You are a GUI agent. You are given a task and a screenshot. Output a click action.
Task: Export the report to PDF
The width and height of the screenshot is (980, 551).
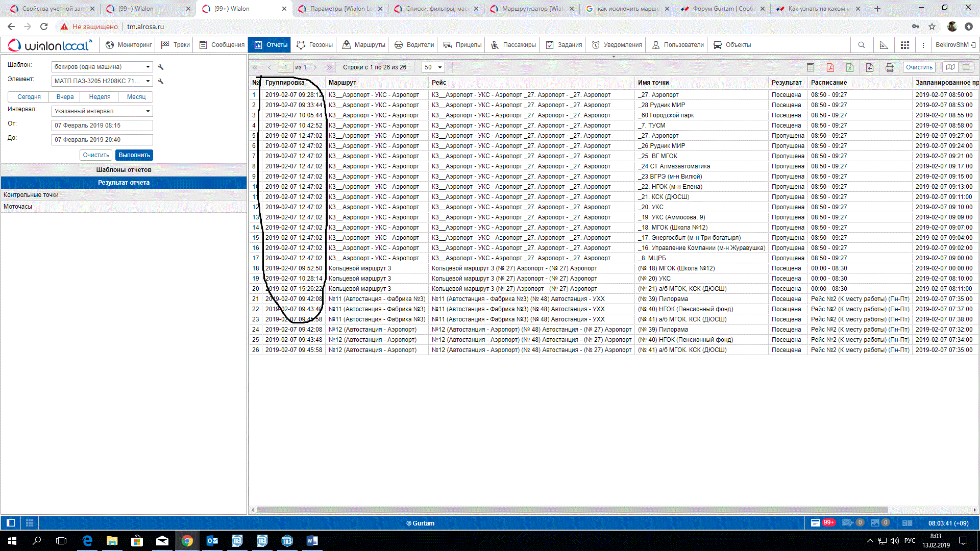(830, 67)
